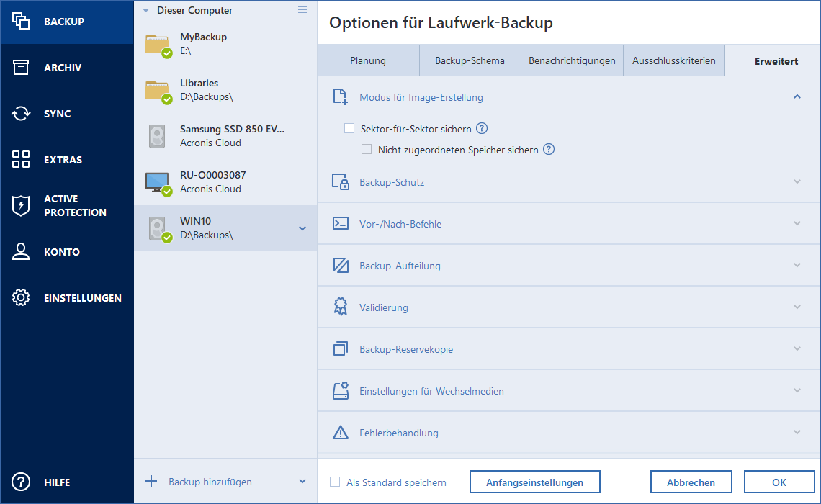
Task: Click the Konto user icon
Action: [x=21, y=252]
